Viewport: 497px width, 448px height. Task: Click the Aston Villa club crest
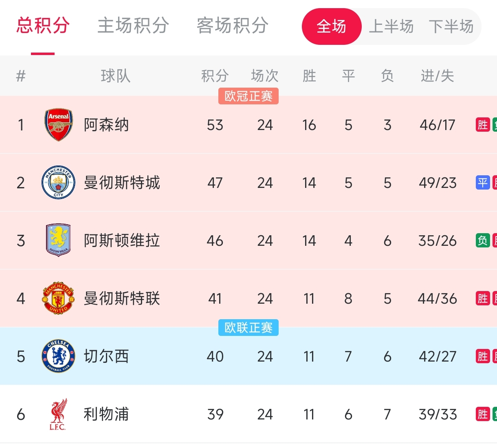(x=59, y=240)
